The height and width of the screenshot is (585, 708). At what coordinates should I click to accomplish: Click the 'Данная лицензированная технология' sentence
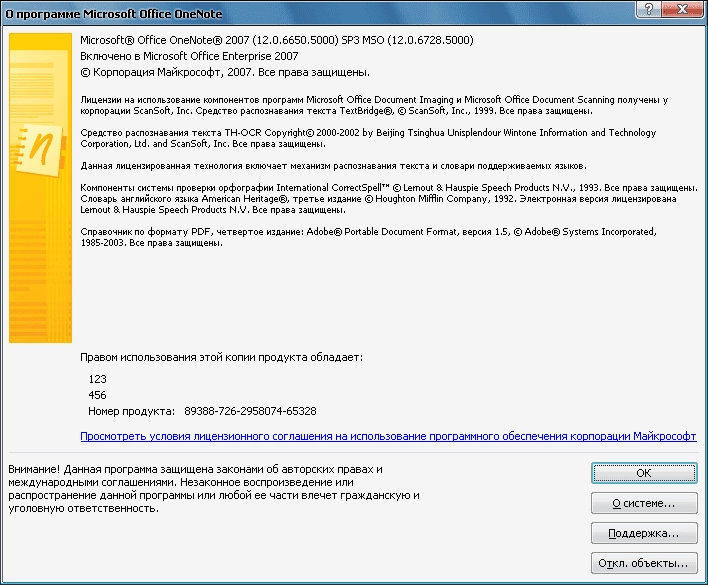(333, 166)
